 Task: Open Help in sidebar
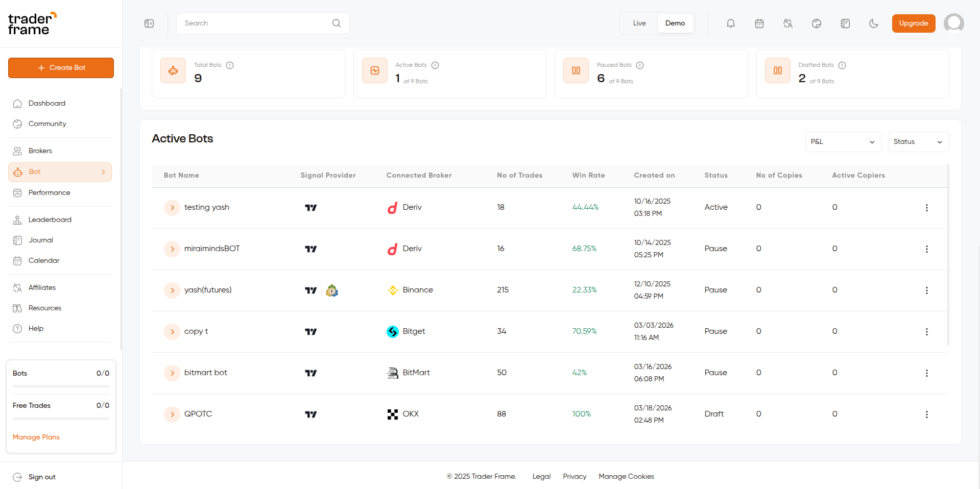[x=60, y=329]
